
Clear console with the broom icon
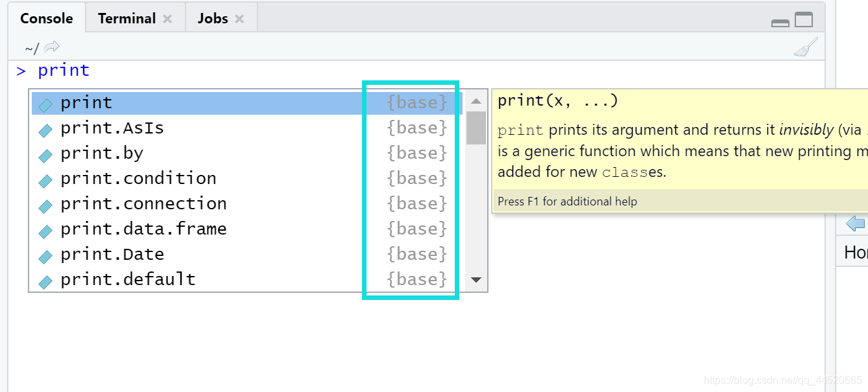pos(806,48)
